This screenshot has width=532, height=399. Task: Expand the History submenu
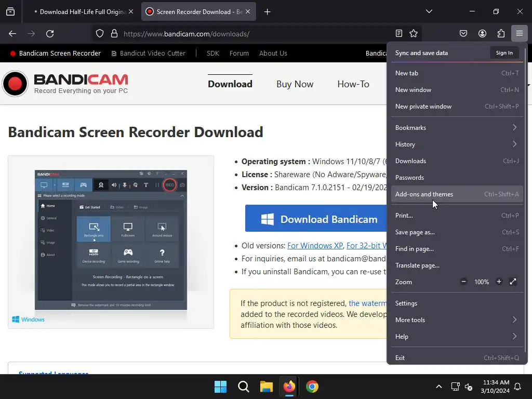[457, 144]
